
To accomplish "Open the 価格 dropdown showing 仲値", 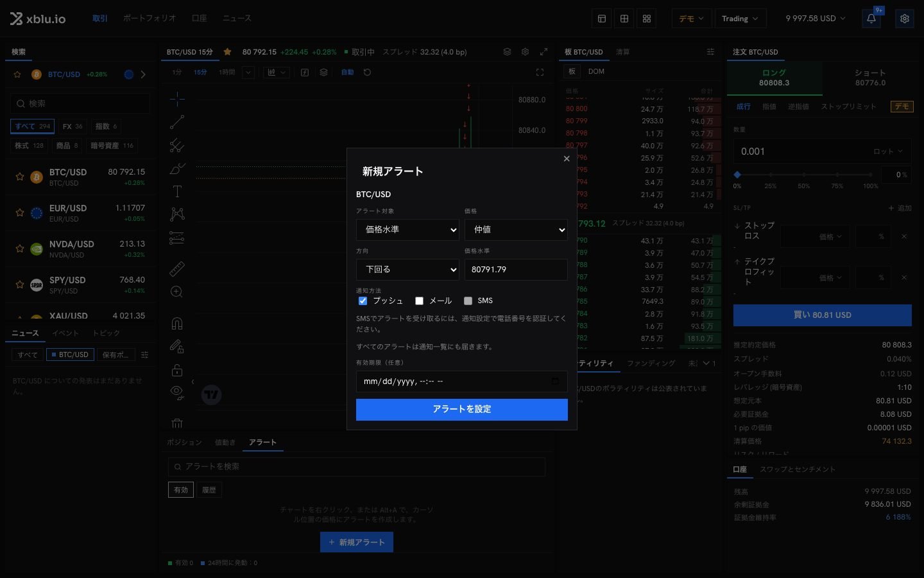I will tap(516, 230).
